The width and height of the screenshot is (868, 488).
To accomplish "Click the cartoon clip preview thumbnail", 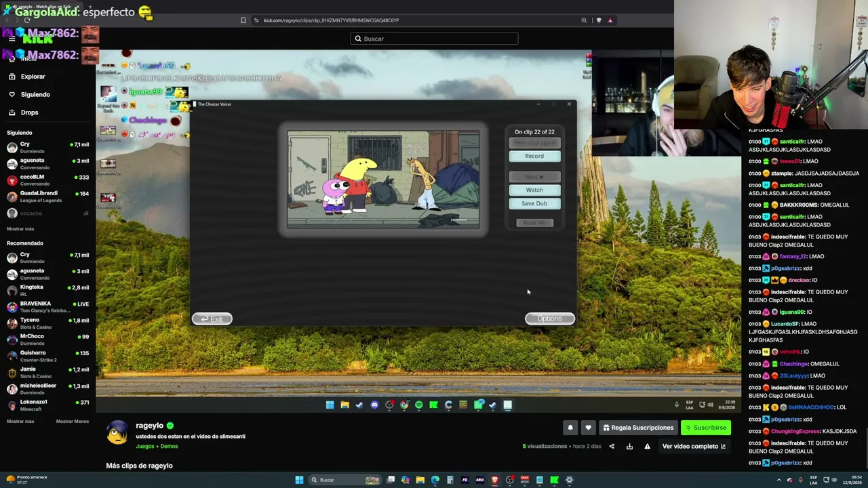I will 383,179.
